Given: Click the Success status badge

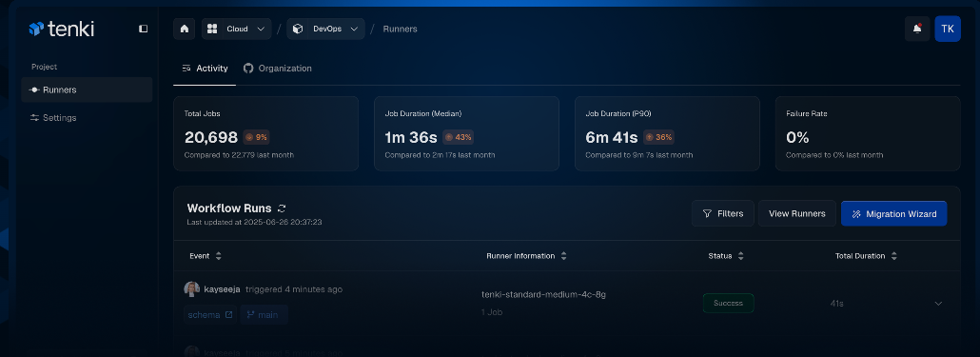Looking at the screenshot, I should 728,304.
